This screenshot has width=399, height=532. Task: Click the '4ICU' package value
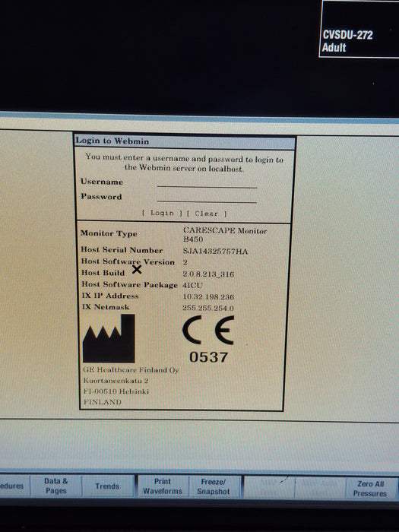192,285
